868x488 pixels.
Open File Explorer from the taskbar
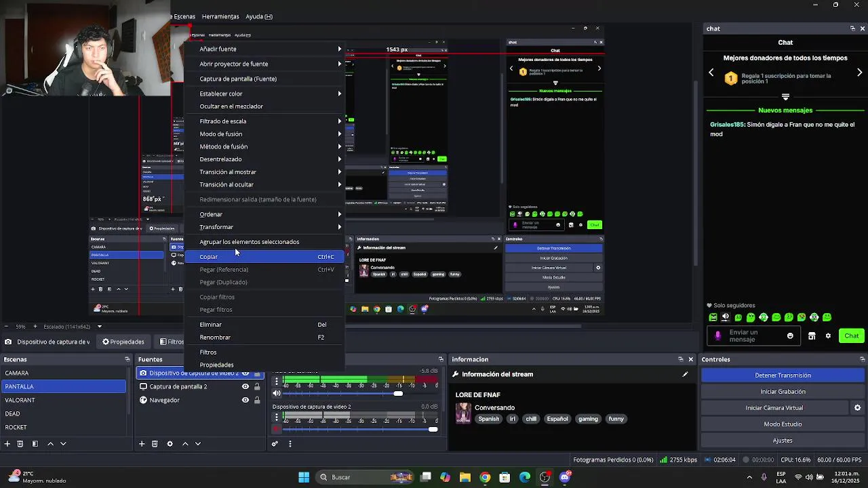click(465, 477)
